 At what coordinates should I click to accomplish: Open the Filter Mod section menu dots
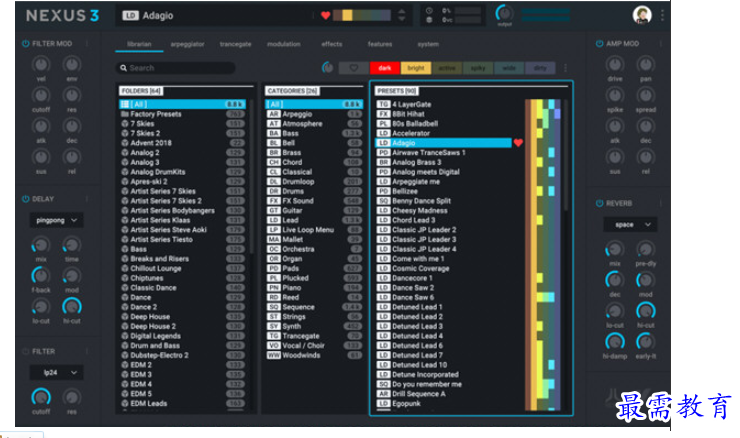pos(87,43)
